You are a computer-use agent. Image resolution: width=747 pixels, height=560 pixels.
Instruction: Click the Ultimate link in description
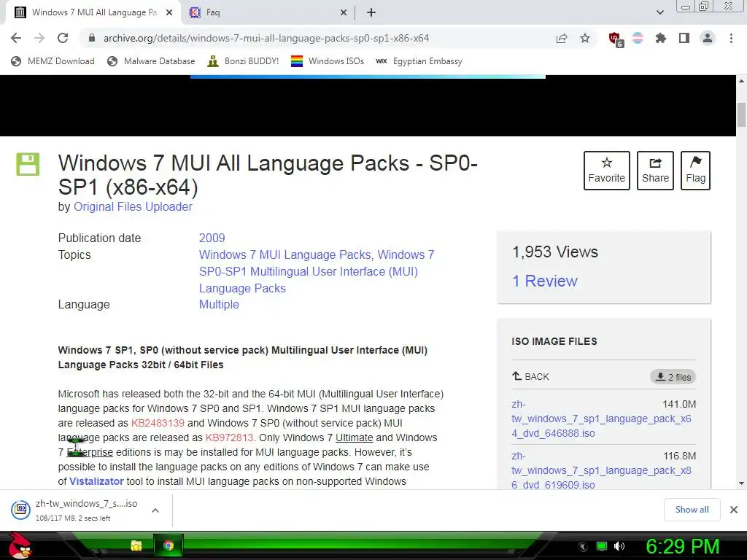[354, 437]
